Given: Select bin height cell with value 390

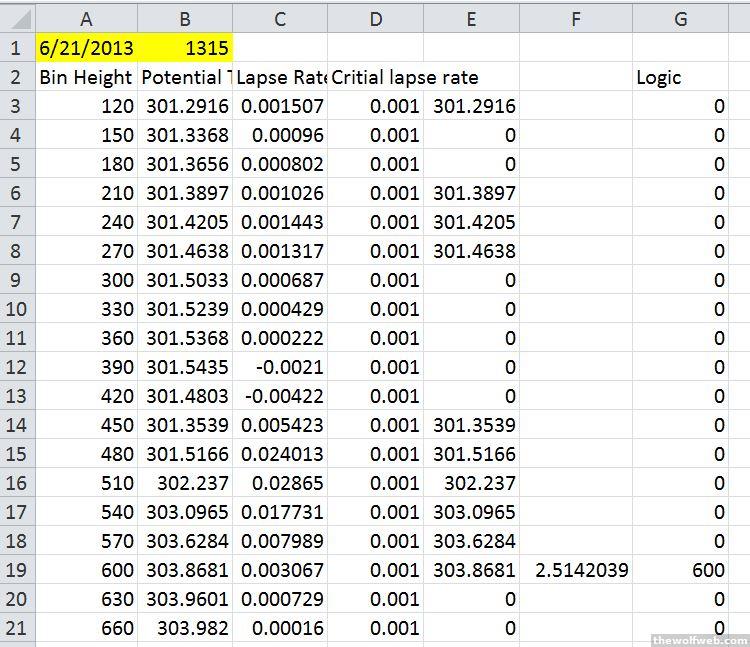Looking at the screenshot, I should 86,367.
